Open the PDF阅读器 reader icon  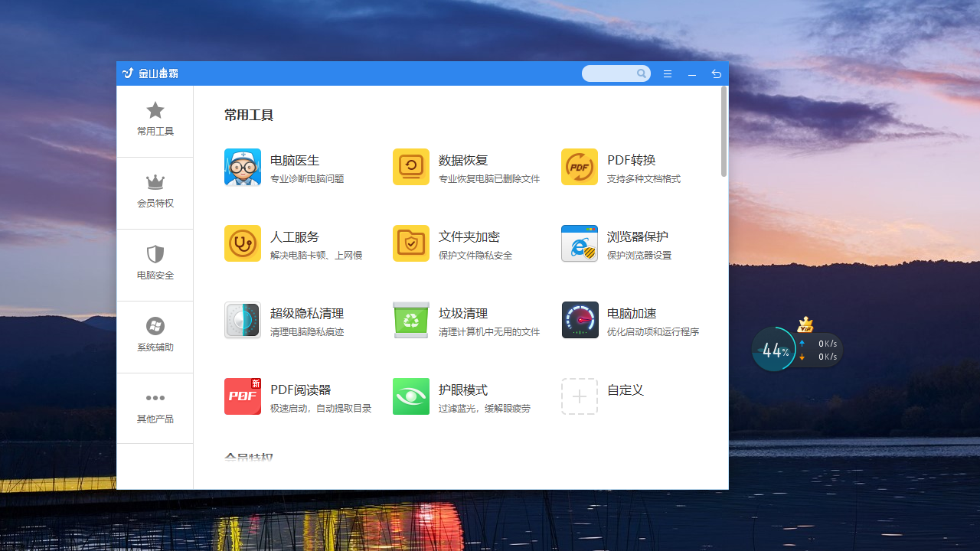(243, 396)
